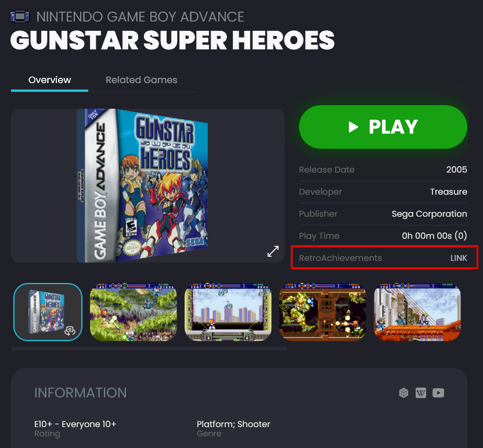Image resolution: width=483 pixels, height=448 pixels.
Task: Click the Treasure developer value
Action: (x=449, y=192)
